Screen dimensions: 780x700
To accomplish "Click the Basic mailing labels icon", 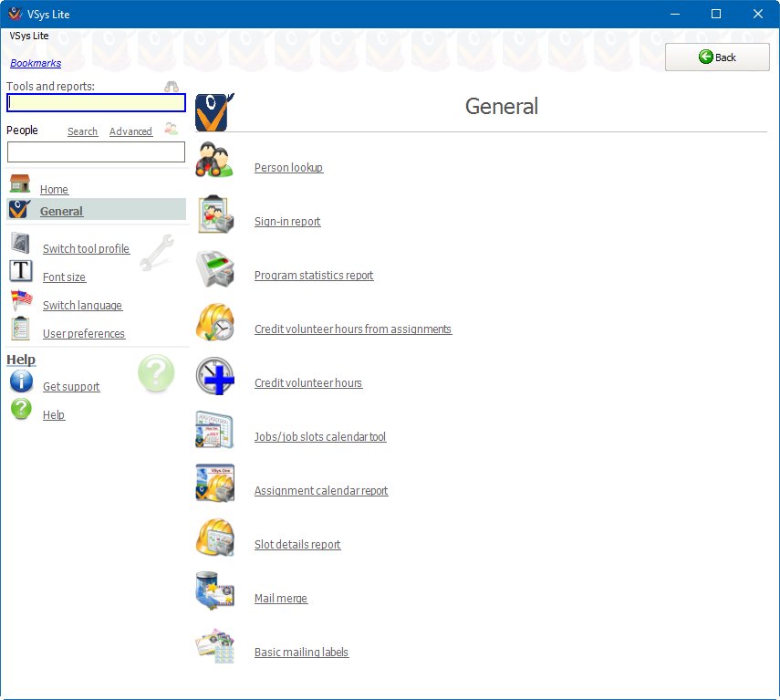I will point(215,646).
